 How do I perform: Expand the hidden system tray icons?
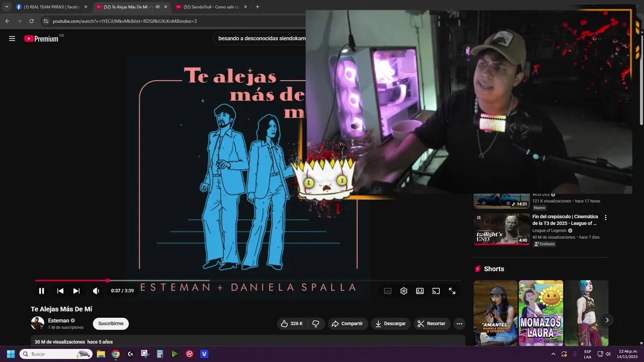[x=553, y=354]
